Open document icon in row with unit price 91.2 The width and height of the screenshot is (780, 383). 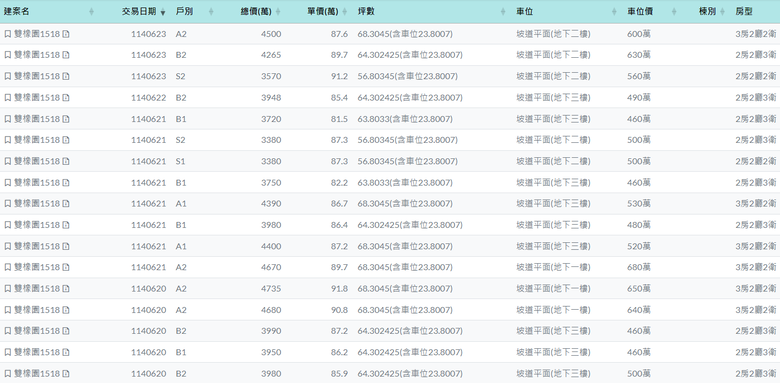66,76
